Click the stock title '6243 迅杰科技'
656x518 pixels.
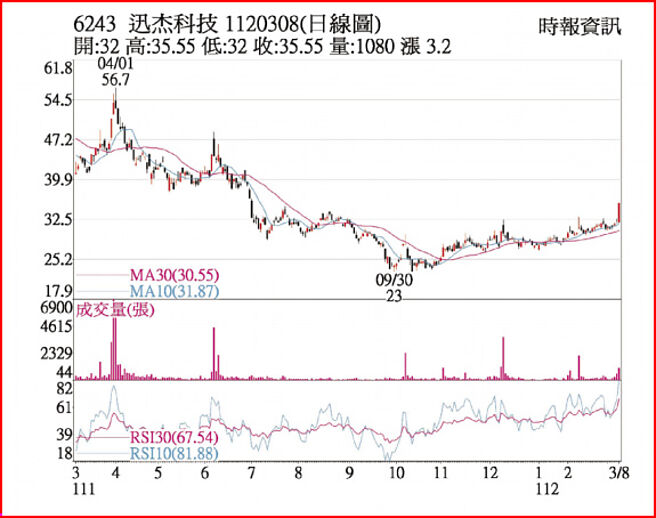pos(146,25)
